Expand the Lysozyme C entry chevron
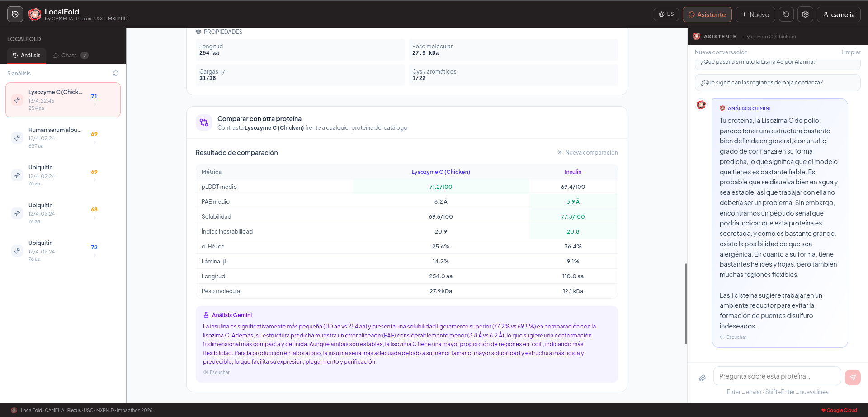This screenshot has width=868, height=417. 94,104
